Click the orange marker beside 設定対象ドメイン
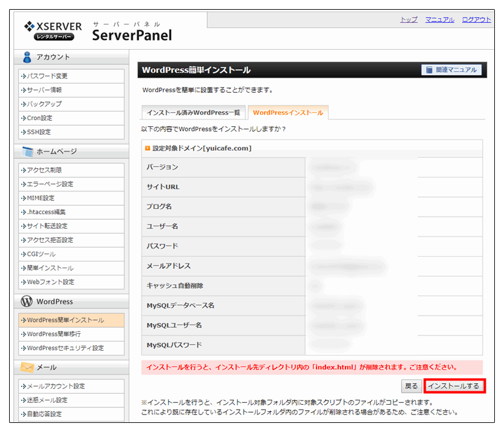Viewport: 504px width, 432px height. click(x=148, y=148)
